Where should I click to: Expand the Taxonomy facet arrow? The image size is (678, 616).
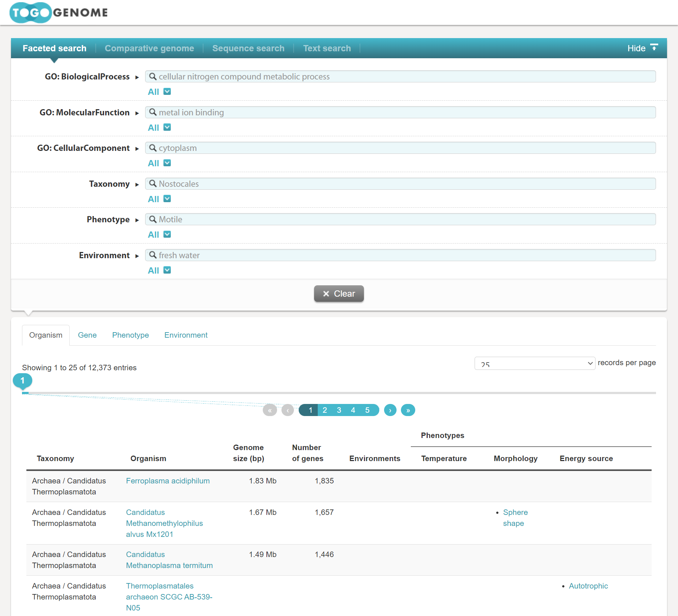click(x=137, y=185)
